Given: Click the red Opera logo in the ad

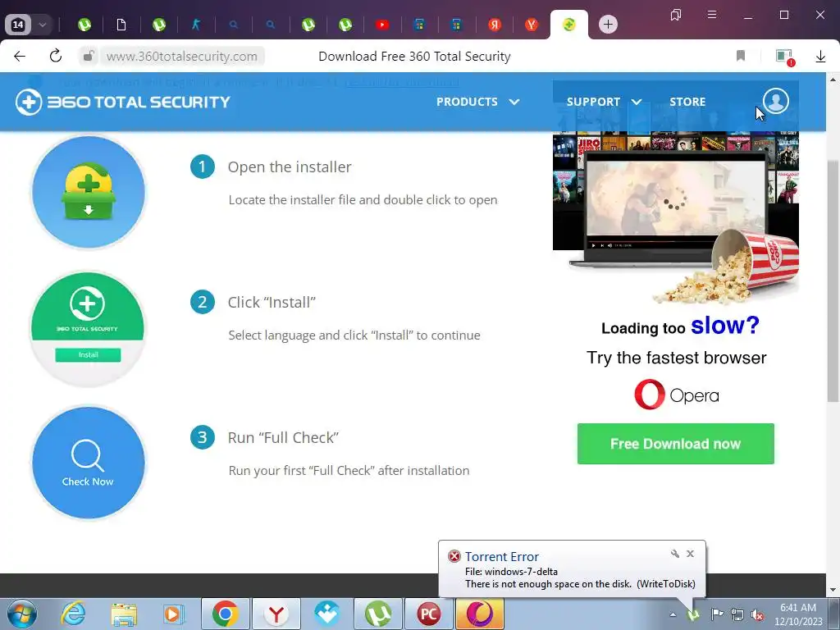Looking at the screenshot, I should coord(650,395).
